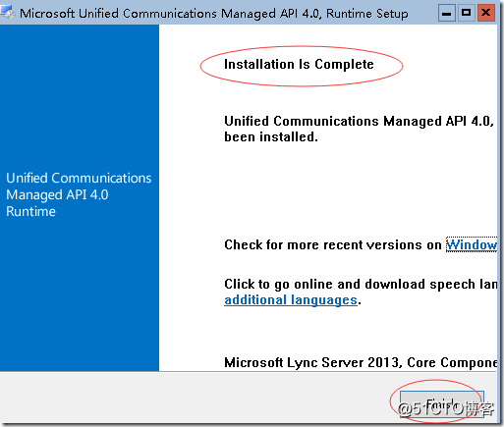Open the Windows update link

pos(472,244)
